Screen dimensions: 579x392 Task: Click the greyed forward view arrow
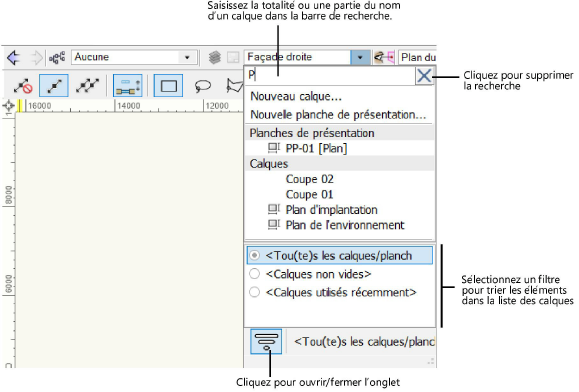37,58
